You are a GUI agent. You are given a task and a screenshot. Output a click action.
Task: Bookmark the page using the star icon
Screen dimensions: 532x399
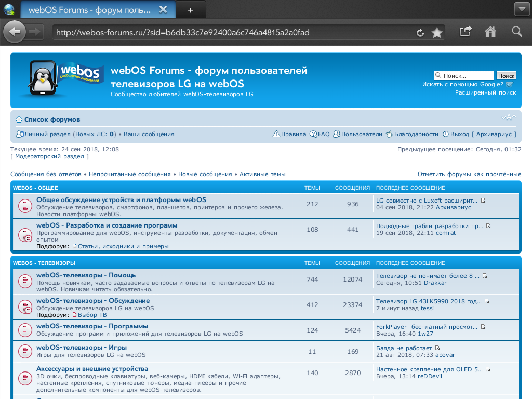coord(437,33)
